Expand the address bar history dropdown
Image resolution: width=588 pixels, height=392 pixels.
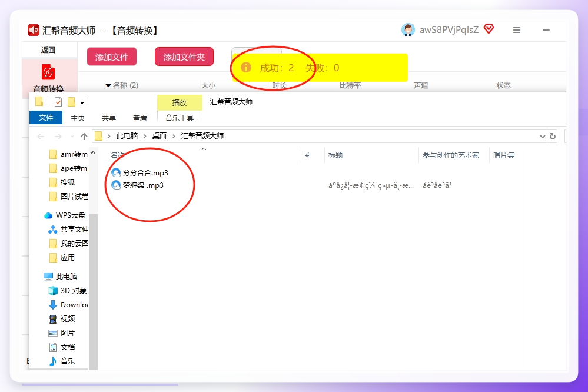[x=542, y=137]
